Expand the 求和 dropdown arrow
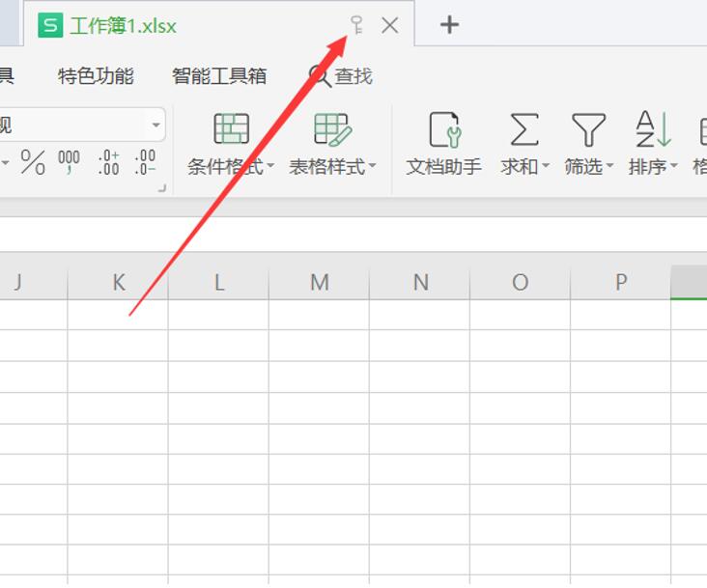This screenshot has height=588, width=707. pos(546,167)
